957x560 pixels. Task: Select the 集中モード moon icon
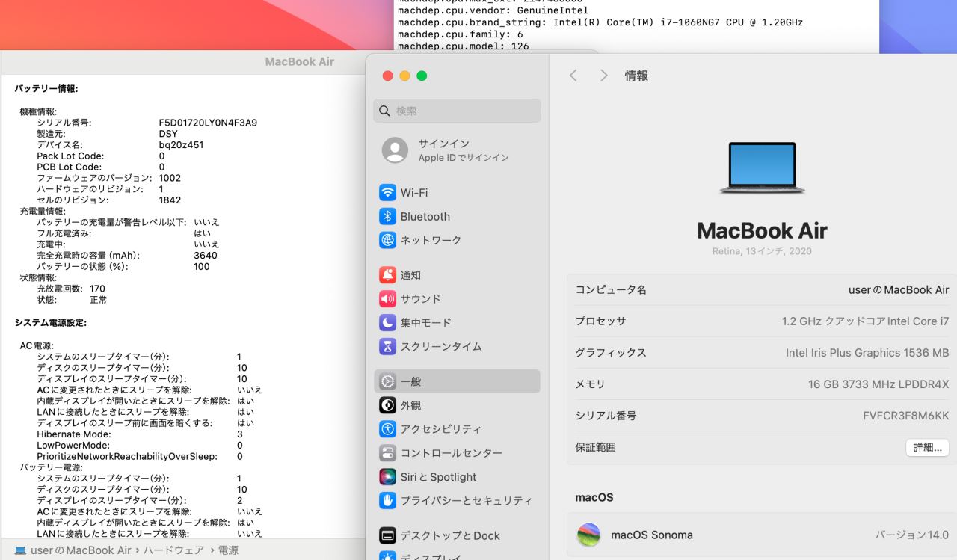click(387, 323)
